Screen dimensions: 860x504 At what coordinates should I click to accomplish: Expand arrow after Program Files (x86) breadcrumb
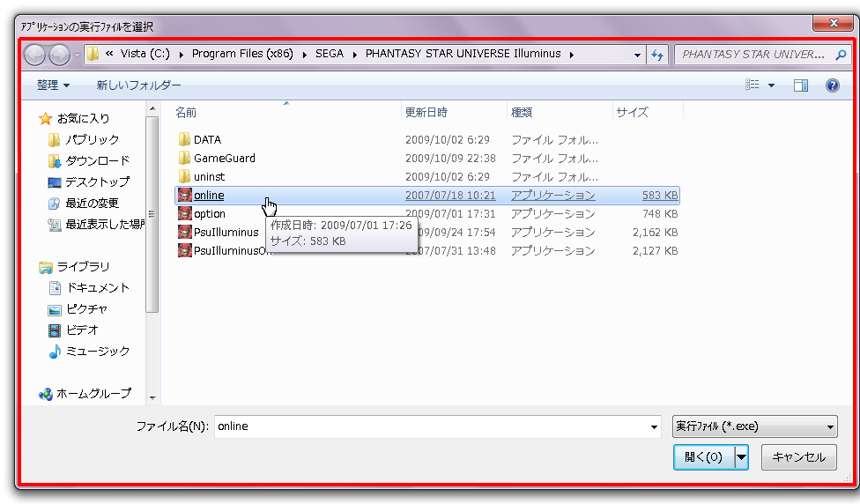tap(304, 55)
